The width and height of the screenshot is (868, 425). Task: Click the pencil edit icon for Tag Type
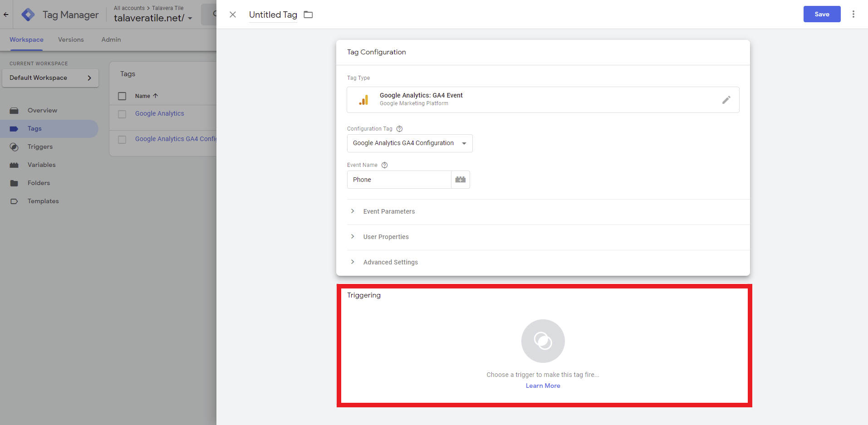726,100
